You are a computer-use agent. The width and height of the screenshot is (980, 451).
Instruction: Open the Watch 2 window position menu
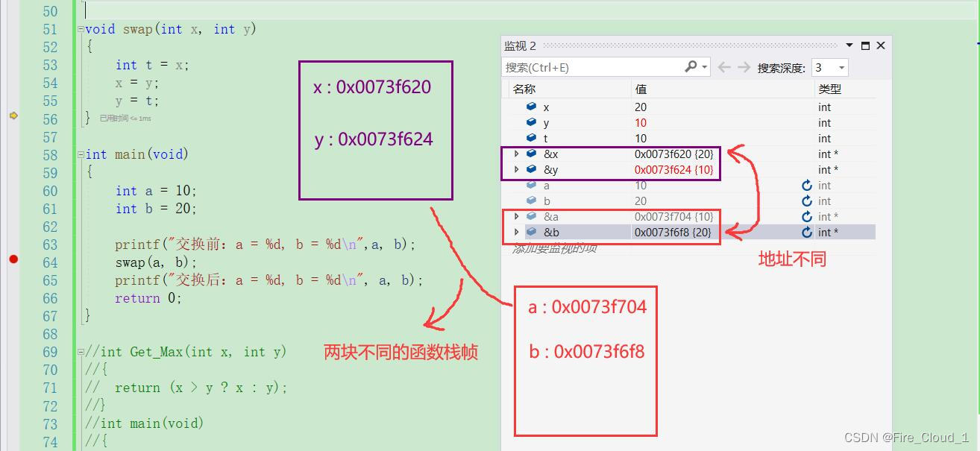(x=849, y=45)
